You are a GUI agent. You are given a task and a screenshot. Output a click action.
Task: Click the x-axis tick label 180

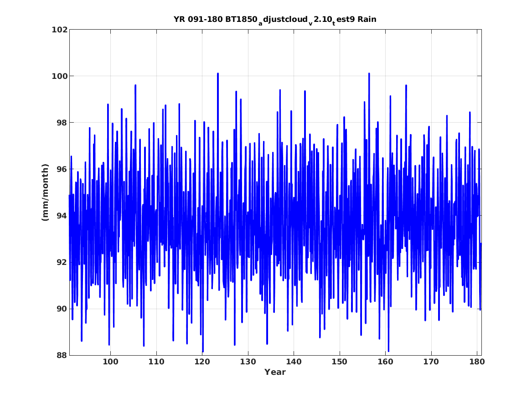(x=477, y=362)
